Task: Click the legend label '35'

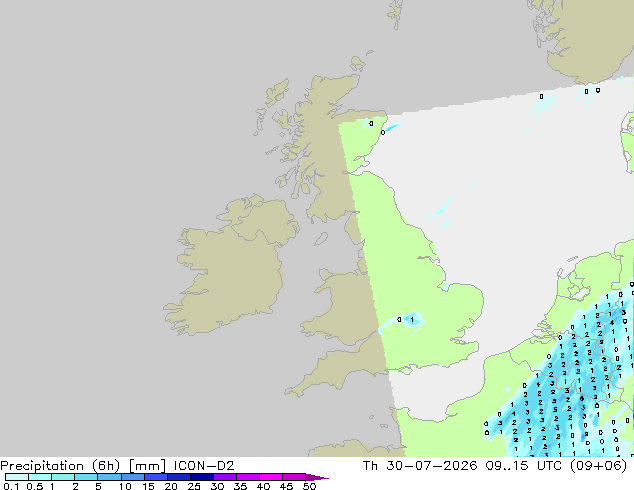Action: point(240,486)
